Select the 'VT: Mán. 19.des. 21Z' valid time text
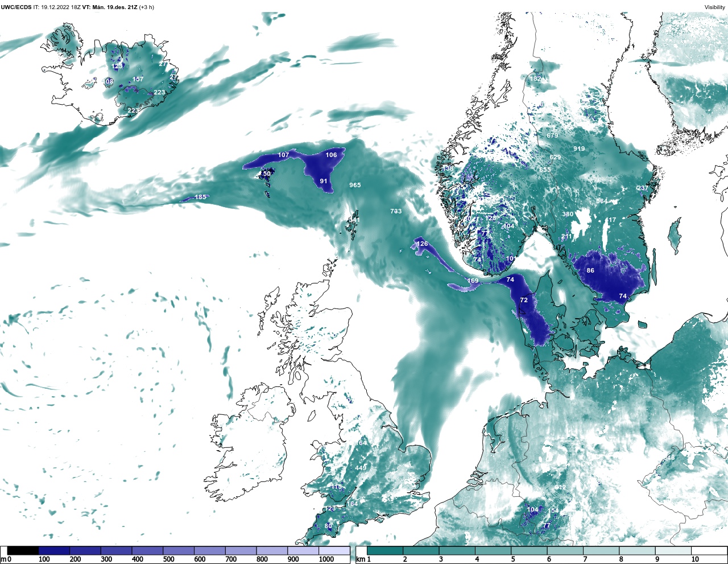This screenshot has height=564, width=728. click(109, 7)
